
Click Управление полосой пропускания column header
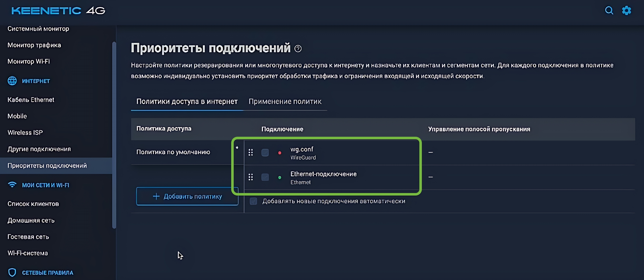coord(479,129)
